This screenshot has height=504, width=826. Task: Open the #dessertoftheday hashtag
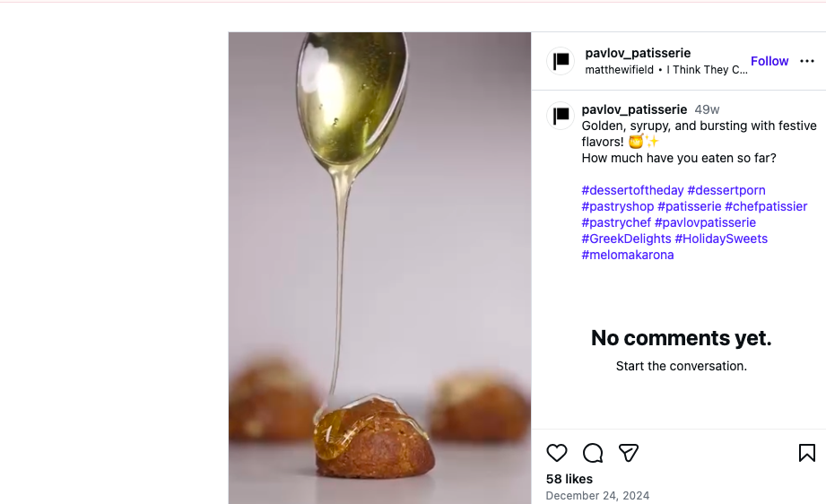[632, 190]
